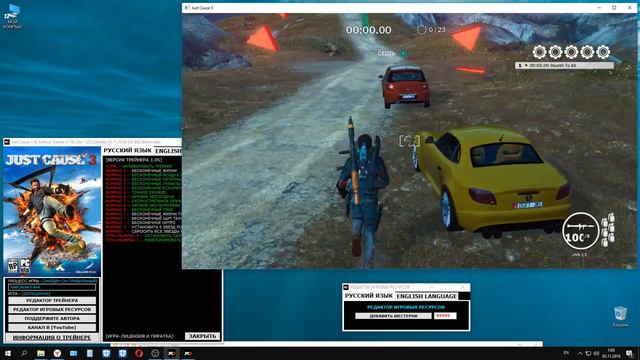Switch trainer to ENGLISH language tab
Viewport: 640px width, 360px height.
[x=168, y=151]
